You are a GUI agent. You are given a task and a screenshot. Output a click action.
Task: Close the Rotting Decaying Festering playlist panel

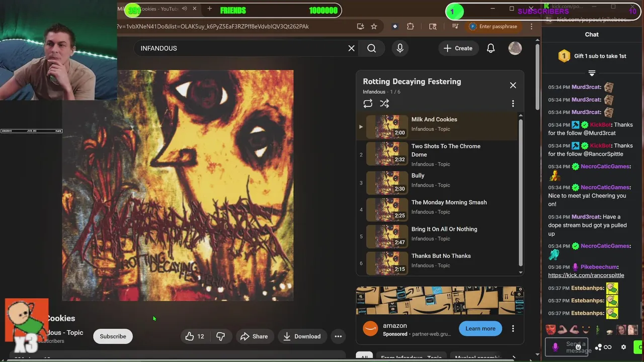click(x=513, y=85)
